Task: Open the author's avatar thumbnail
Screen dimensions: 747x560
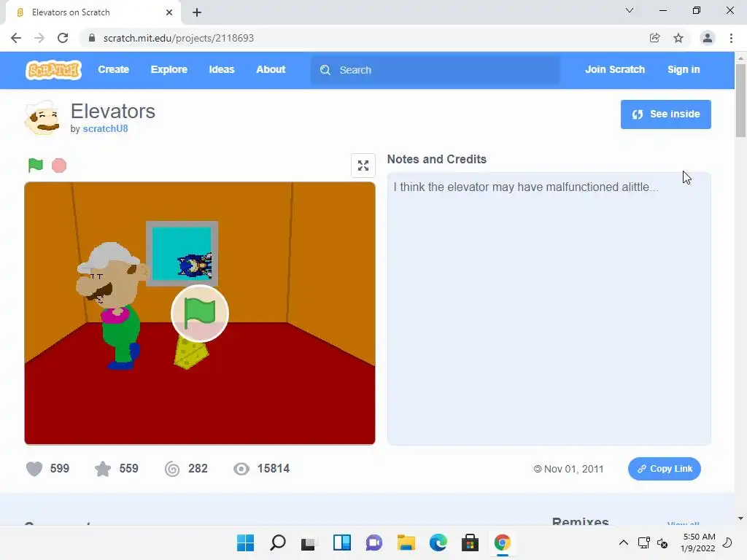Action: click(42, 117)
